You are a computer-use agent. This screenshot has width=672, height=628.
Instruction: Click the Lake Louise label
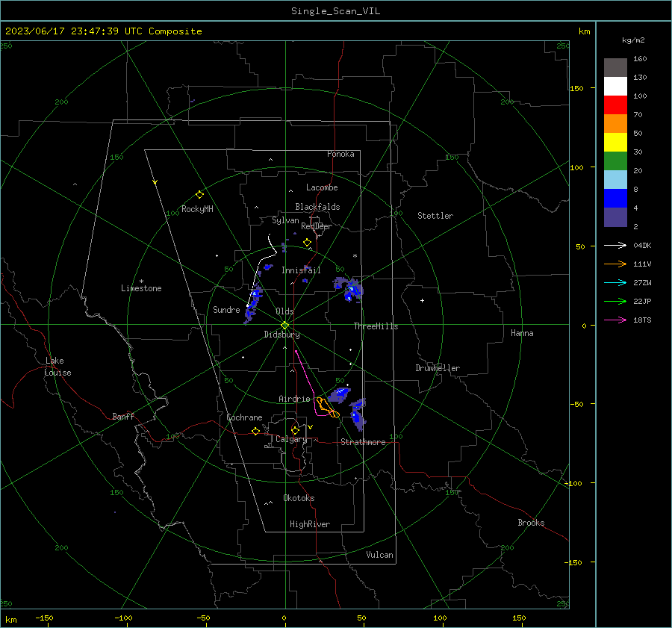click(57, 367)
